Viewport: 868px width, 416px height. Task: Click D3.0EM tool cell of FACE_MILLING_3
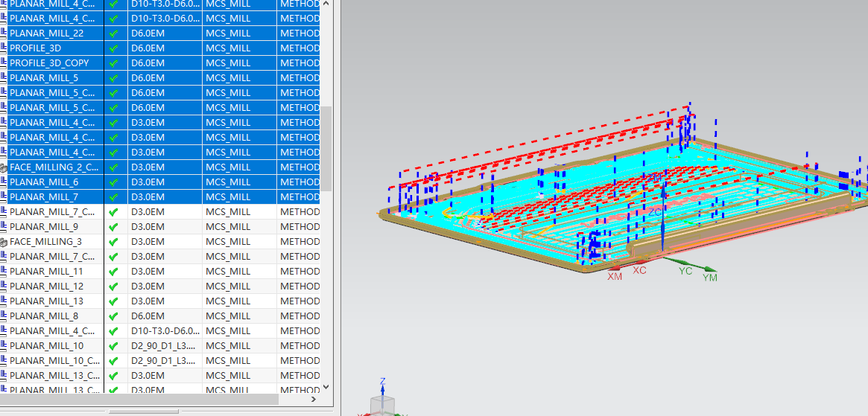[x=165, y=242]
